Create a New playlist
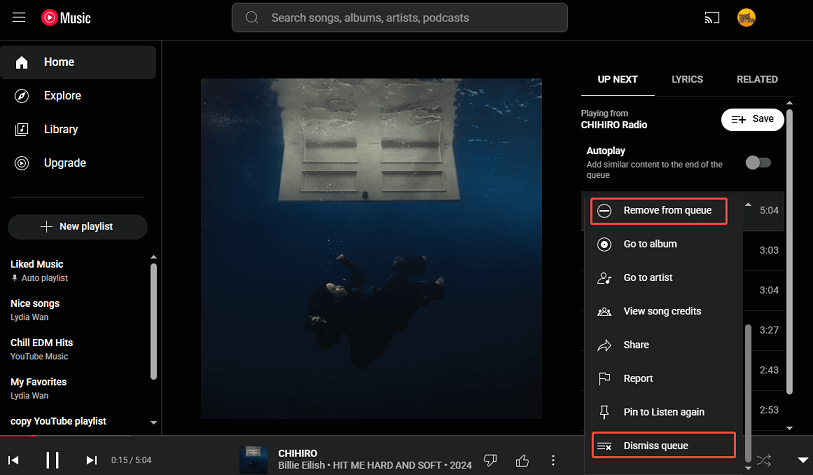The width and height of the screenshot is (813, 475). point(78,227)
